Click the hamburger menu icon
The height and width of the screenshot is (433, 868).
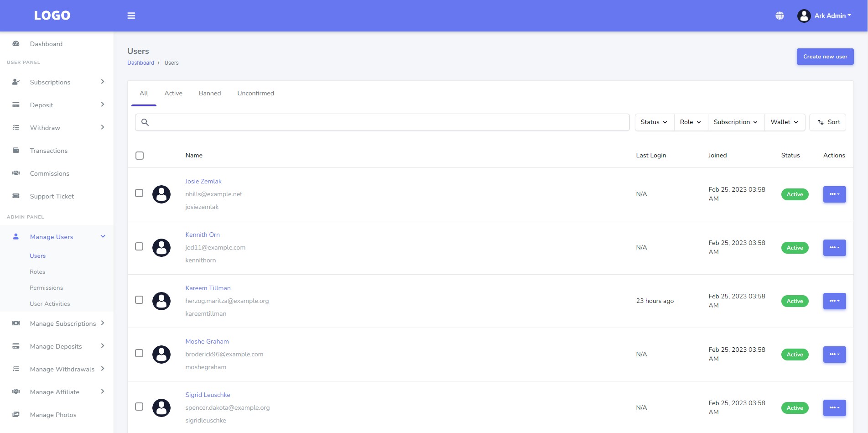tap(131, 16)
